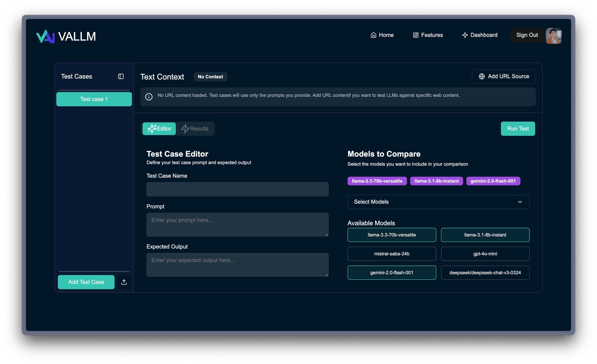The image size is (597, 364).
Task: Toggle llama-3.3-70b-versatile in Available Models
Action: point(392,235)
